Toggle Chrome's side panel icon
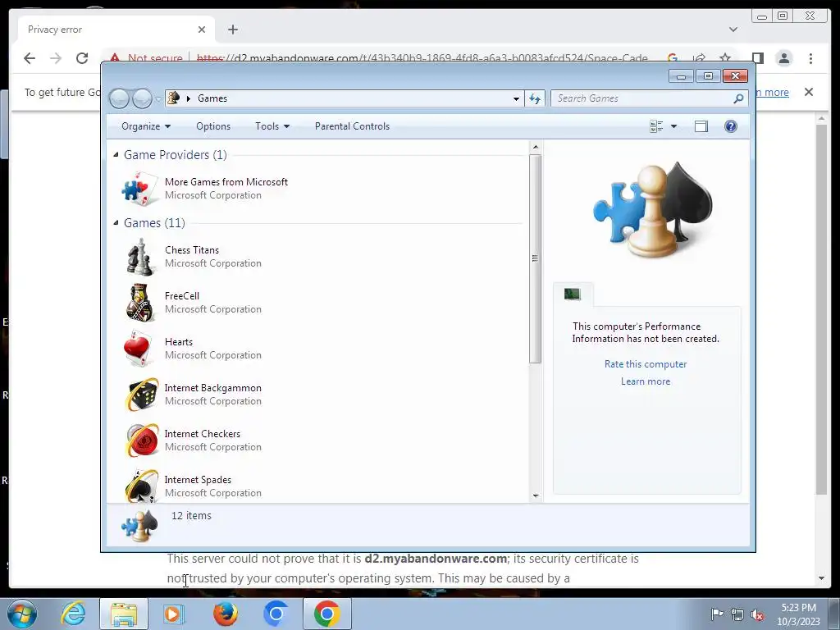Image resolution: width=840 pixels, height=630 pixels. 757,58
